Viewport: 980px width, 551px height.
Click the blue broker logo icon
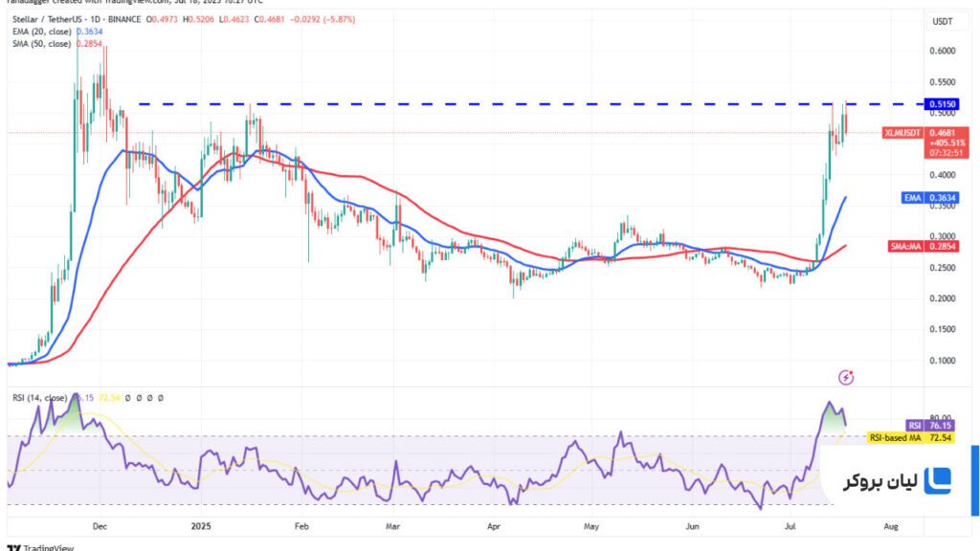(938, 481)
